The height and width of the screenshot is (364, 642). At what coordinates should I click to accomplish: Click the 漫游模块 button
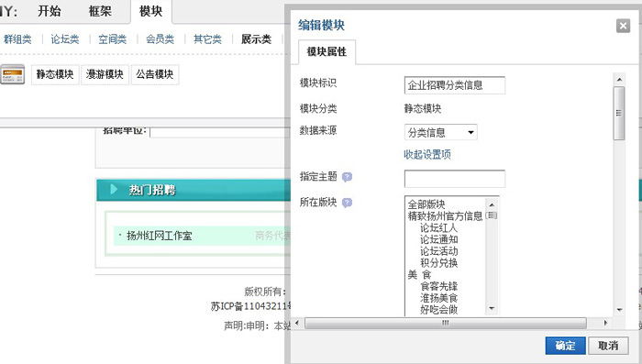[x=105, y=74]
